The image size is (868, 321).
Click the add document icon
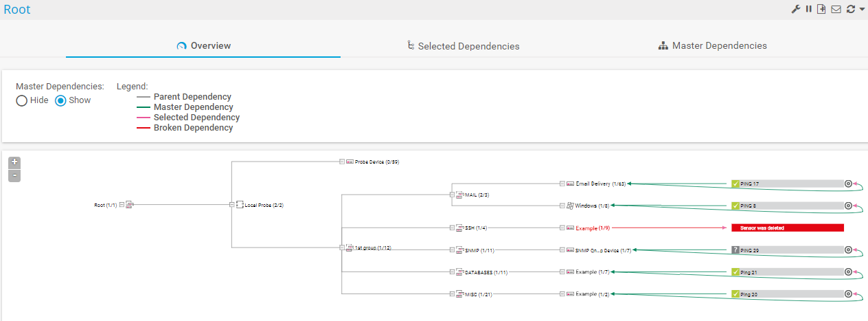[x=821, y=10]
